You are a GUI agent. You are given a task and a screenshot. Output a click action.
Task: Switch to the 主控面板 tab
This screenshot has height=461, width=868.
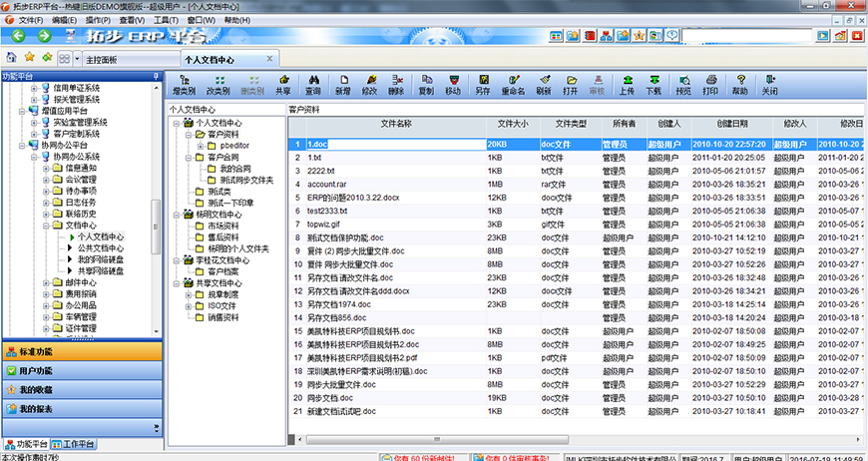click(103, 60)
